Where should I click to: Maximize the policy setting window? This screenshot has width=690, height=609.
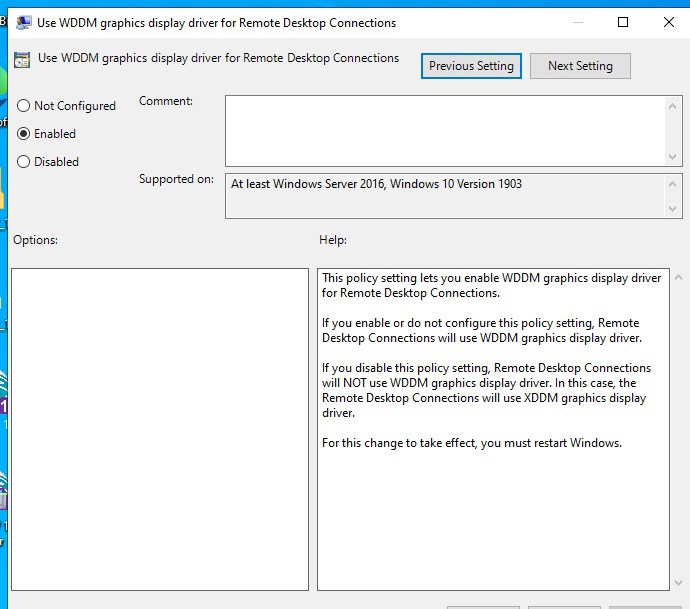(623, 22)
